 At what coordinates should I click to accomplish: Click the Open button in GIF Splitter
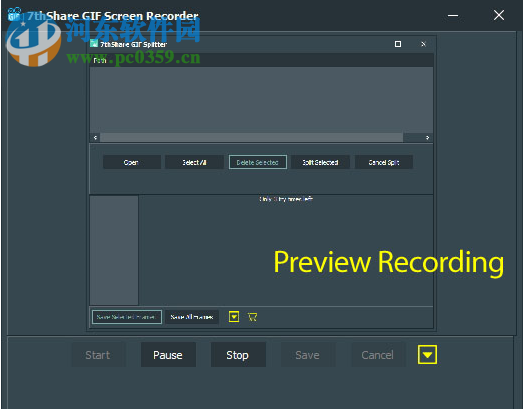point(131,162)
